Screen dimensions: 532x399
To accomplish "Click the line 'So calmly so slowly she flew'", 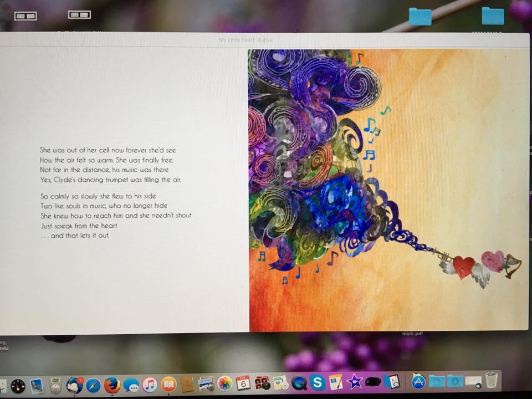I will [x=98, y=196].
